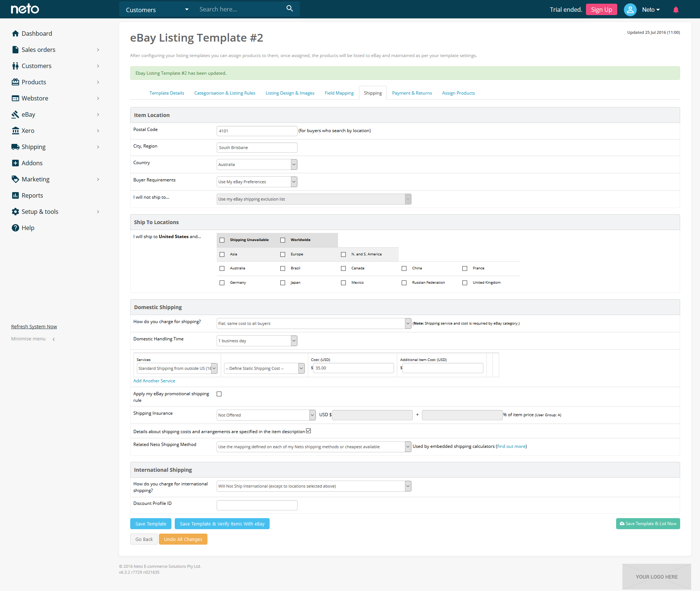The width and height of the screenshot is (700, 591).
Task: Open the Neto account menu
Action: pyautogui.click(x=651, y=10)
